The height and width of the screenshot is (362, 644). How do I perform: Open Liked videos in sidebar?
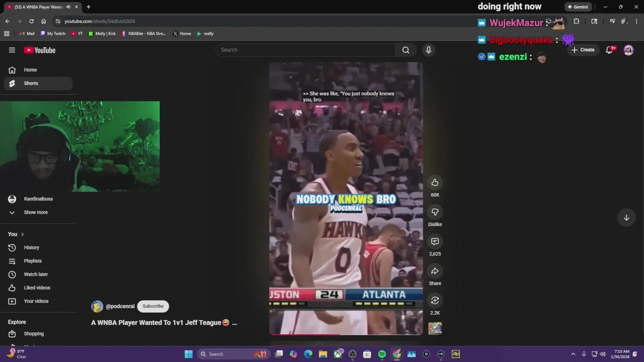tap(38, 288)
